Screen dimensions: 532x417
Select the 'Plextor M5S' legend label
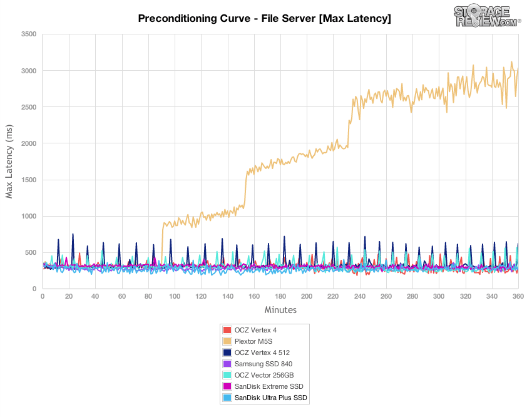(x=253, y=341)
